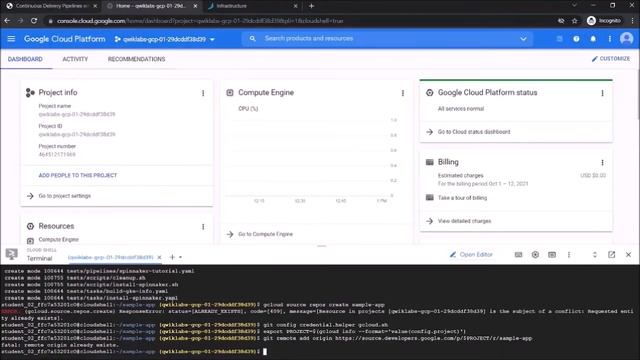Bookmark page with star icon

pyautogui.click(x=575, y=21)
